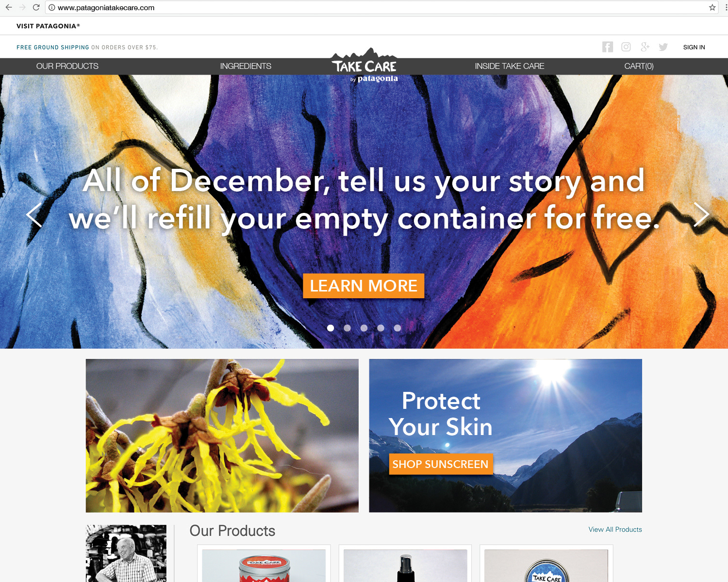Open the Ingredients menu item
The image size is (728, 582).
246,66
